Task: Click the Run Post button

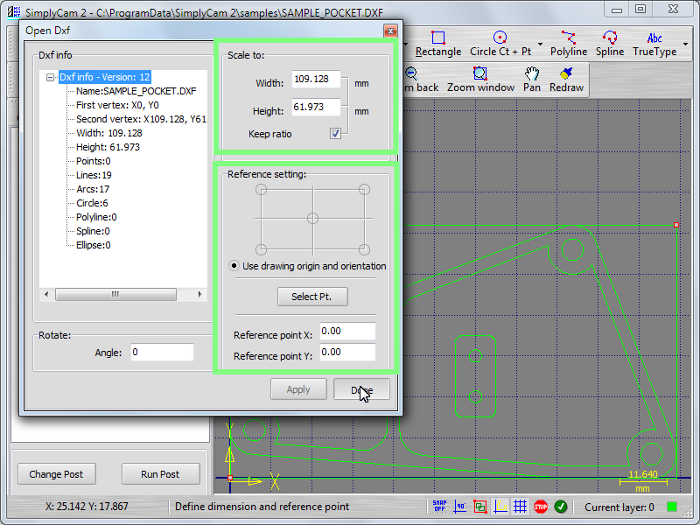Action: [x=160, y=474]
